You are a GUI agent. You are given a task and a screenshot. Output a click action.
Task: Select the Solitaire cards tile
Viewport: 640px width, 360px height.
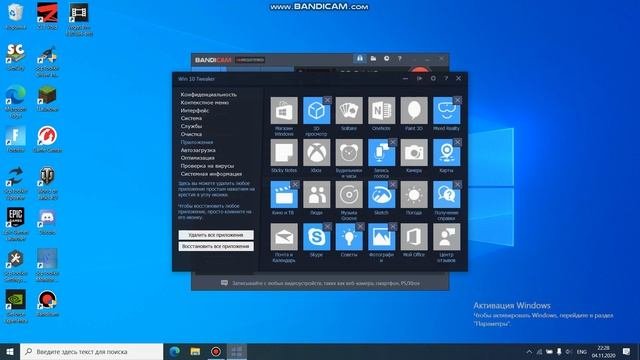pyautogui.click(x=349, y=111)
